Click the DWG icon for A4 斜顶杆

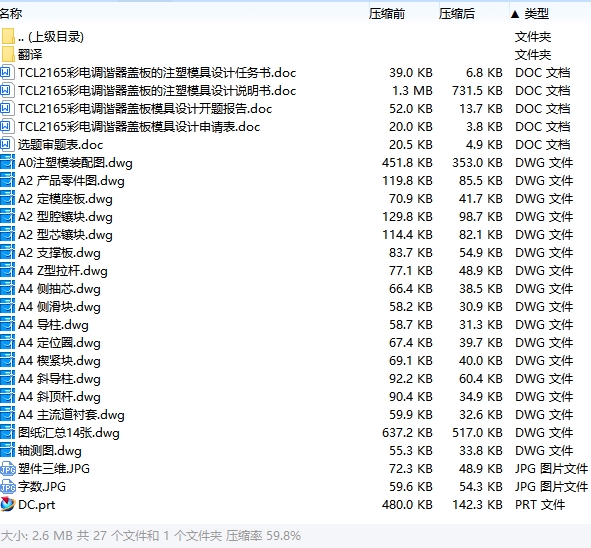(7, 396)
